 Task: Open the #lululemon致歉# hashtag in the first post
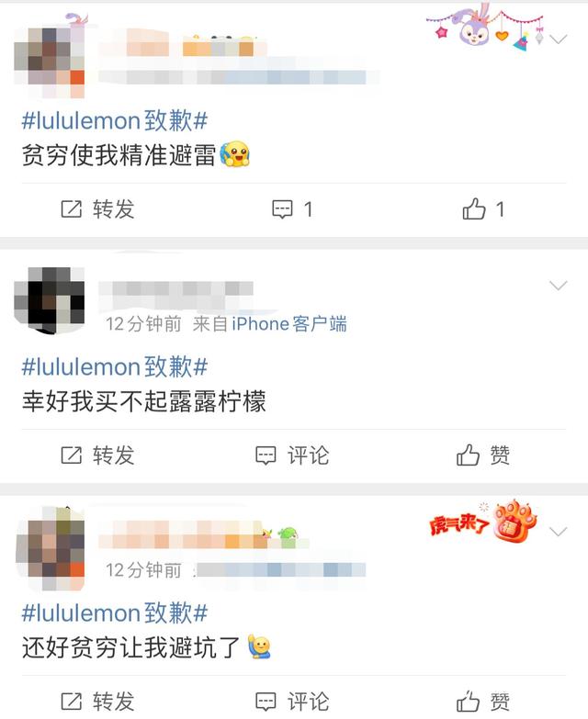point(115,121)
